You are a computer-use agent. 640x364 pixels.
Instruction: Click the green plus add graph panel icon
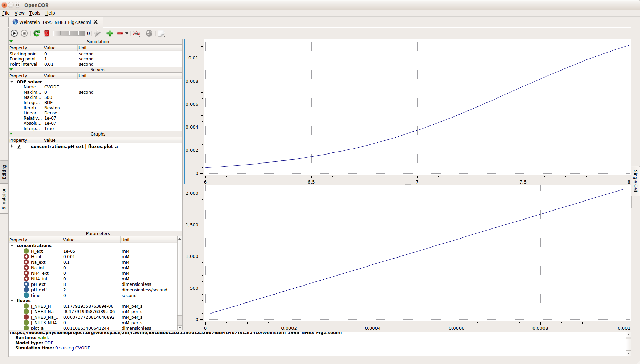click(x=110, y=33)
